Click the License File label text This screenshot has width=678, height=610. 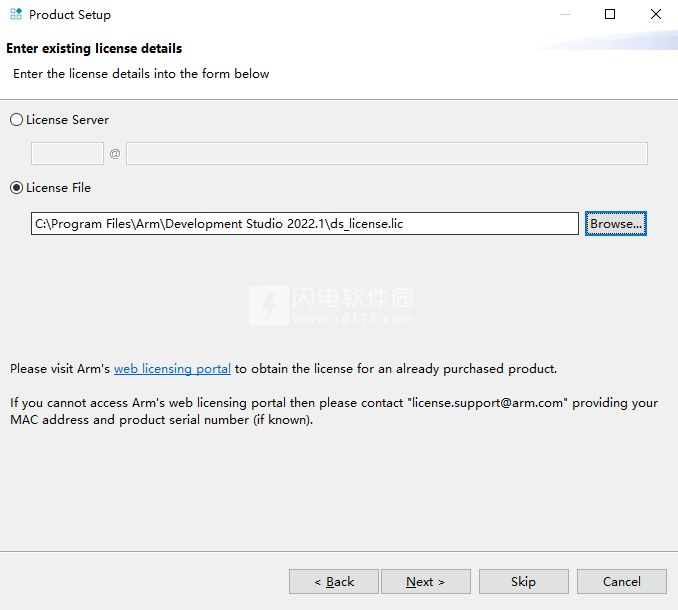tap(58, 188)
